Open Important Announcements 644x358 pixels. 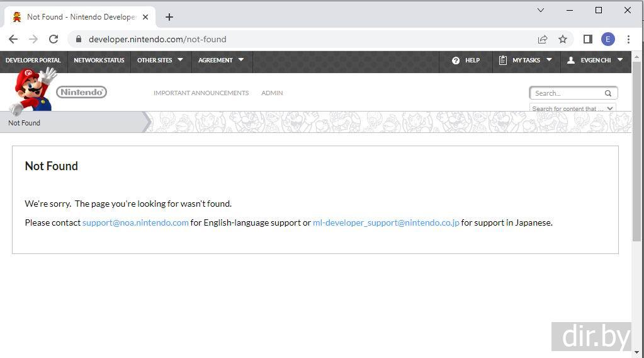201,93
